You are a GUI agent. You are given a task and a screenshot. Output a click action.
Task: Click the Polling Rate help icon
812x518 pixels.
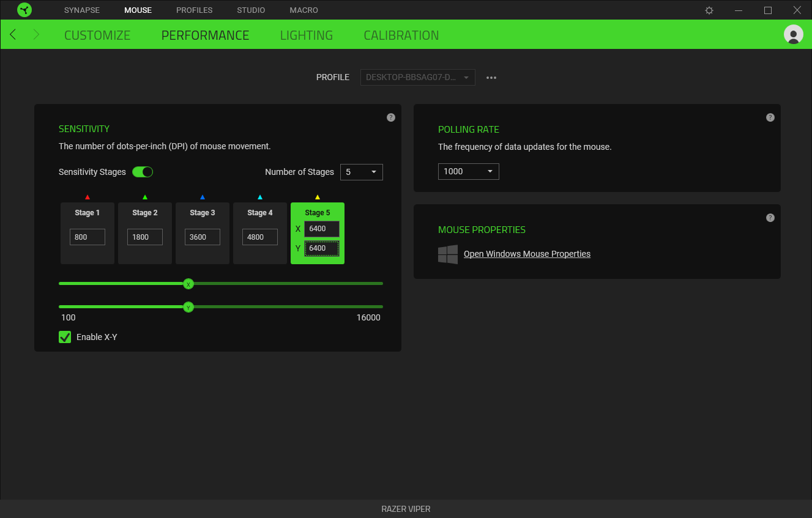tap(770, 117)
